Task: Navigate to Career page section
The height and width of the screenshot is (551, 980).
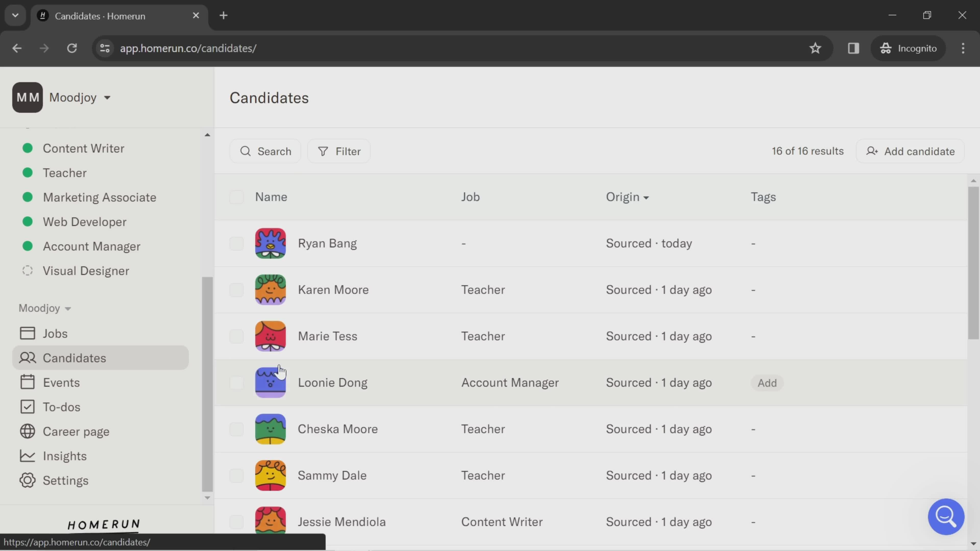Action: [x=76, y=431]
